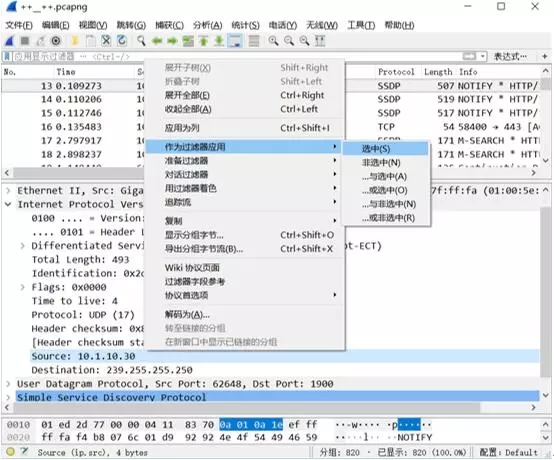Zoom in the main window text
Screen dimensions: 554x460
click(273, 41)
